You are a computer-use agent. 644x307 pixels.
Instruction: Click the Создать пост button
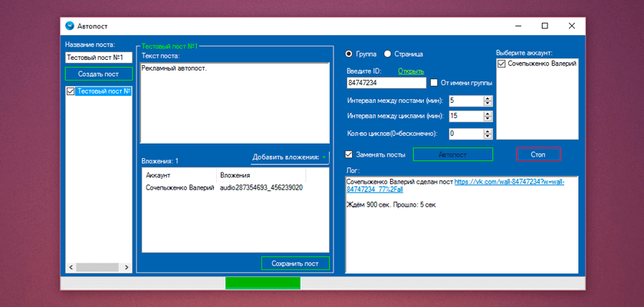[x=99, y=74]
